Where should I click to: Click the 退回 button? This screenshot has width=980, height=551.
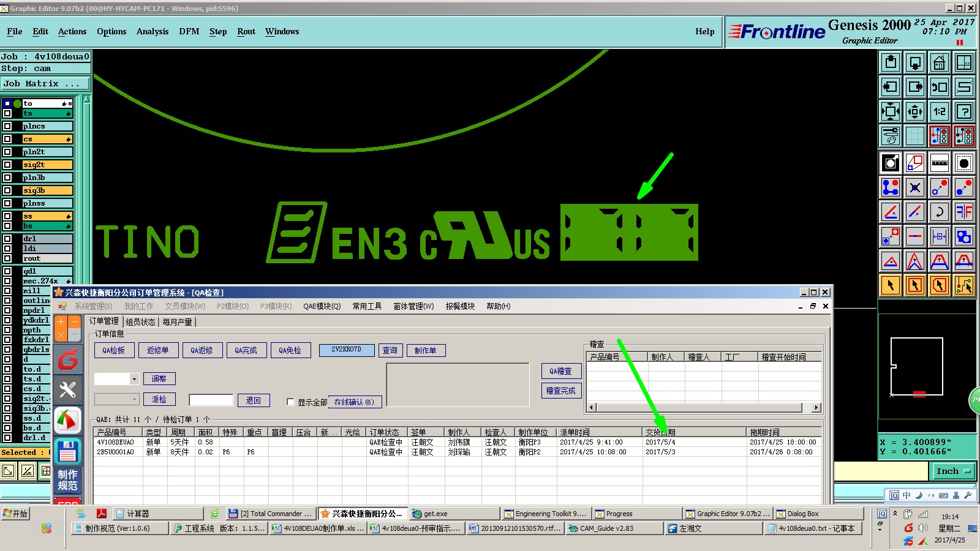tap(254, 400)
